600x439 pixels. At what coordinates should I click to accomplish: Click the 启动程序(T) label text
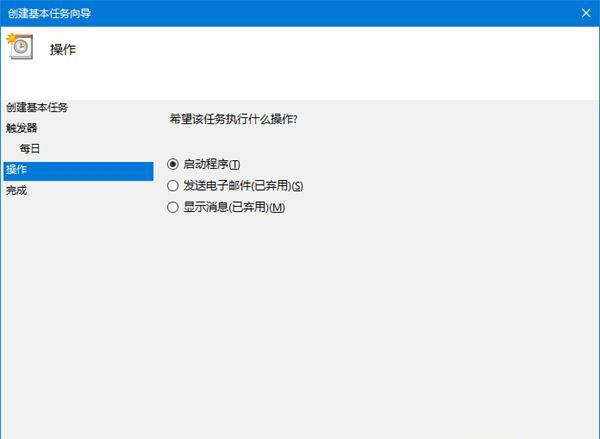(212, 164)
